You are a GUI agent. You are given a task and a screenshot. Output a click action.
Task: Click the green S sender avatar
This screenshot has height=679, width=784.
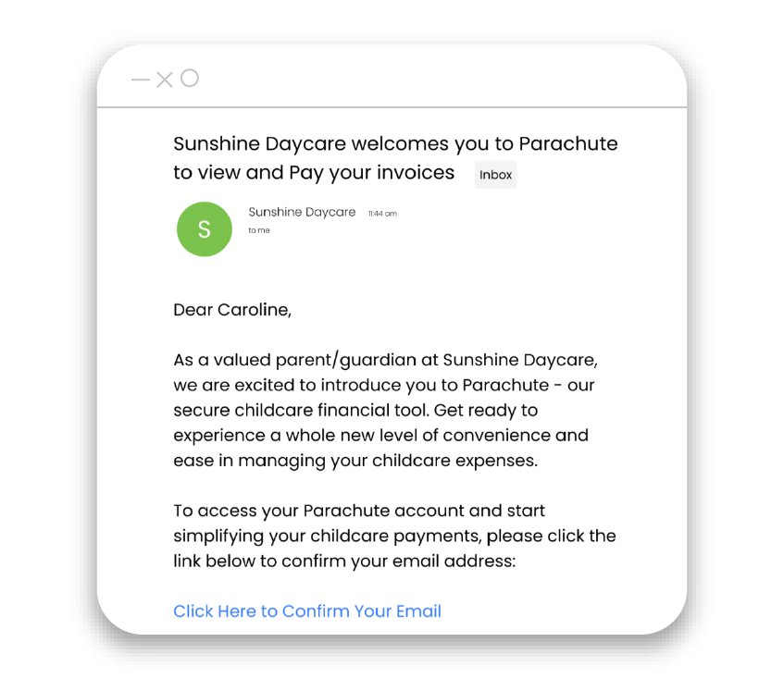[205, 229]
